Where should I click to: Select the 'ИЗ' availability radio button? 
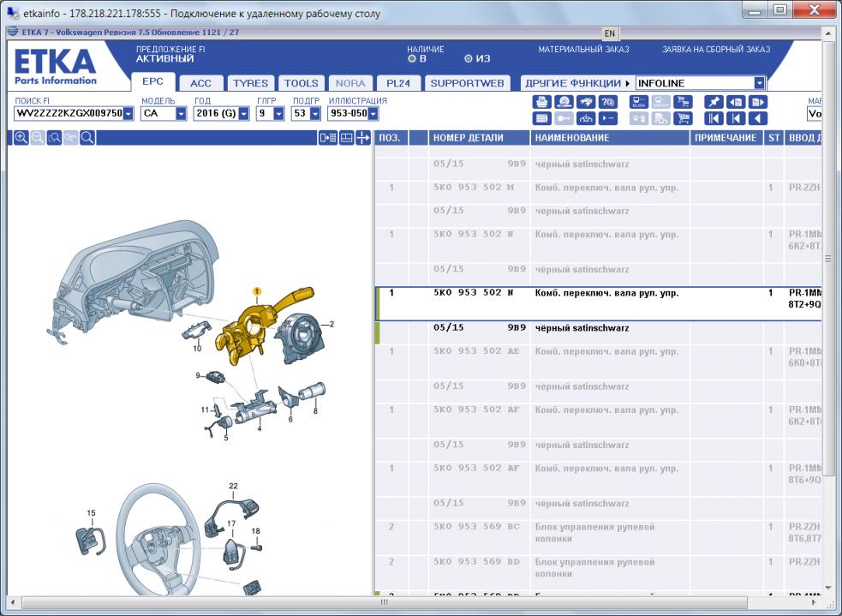point(469,58)
